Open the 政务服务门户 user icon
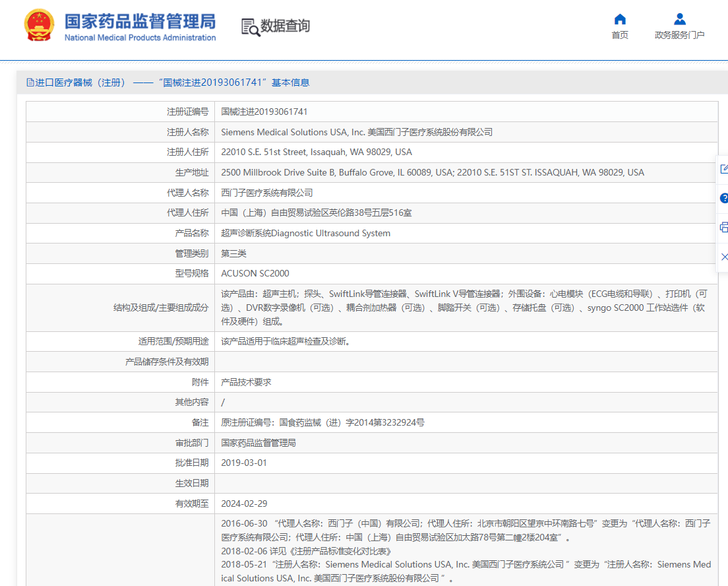This screenshot has width=728, height=586. coord(680,19)
